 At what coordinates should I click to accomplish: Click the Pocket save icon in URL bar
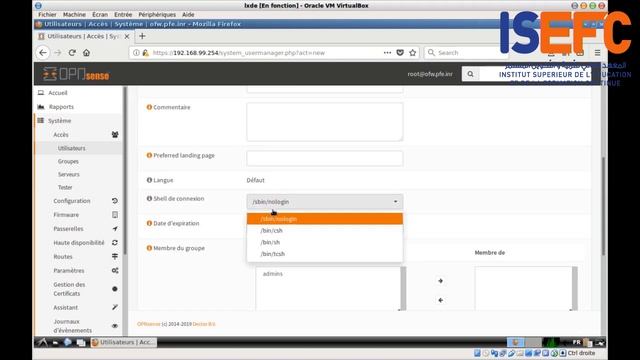400,53
